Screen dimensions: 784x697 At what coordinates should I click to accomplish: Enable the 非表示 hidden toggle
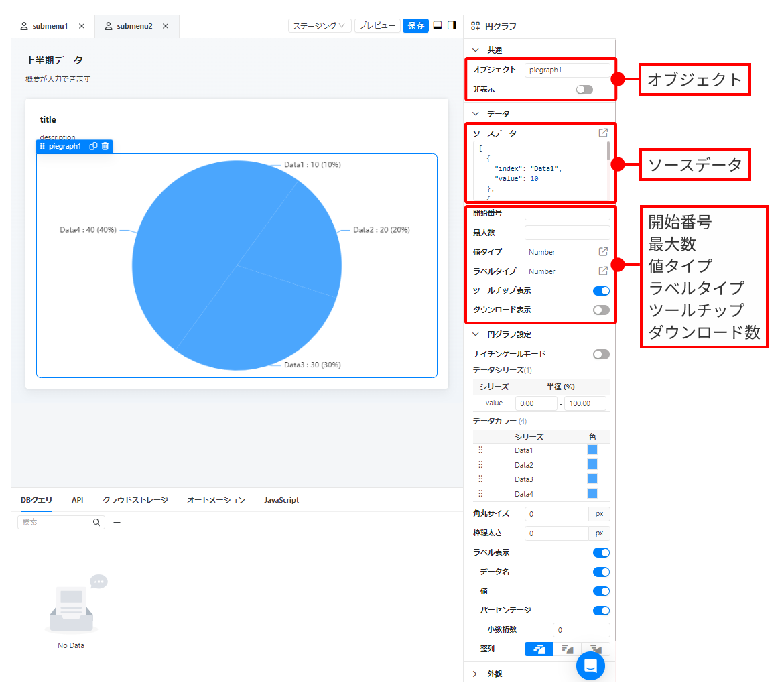tap(584, 89)
